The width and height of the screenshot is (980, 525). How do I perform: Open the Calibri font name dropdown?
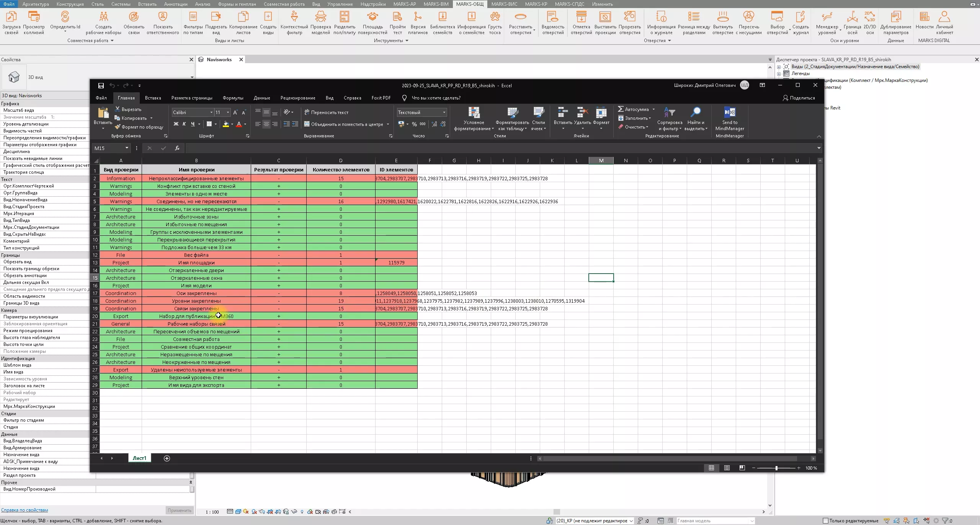(211, 112)
